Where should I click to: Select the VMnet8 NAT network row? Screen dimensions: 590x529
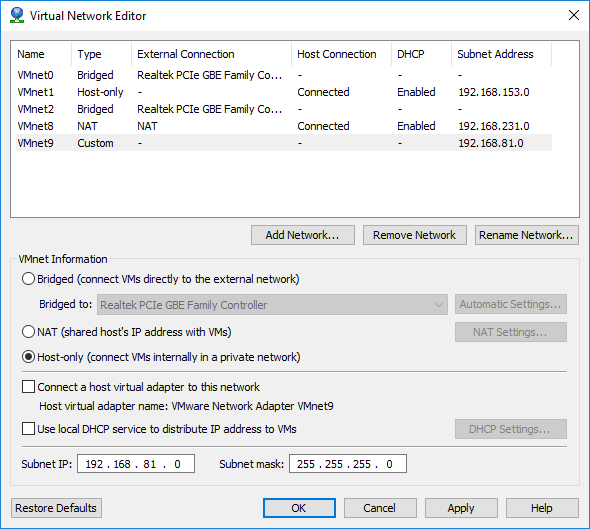pyautogui.click(x=284, y=126)
